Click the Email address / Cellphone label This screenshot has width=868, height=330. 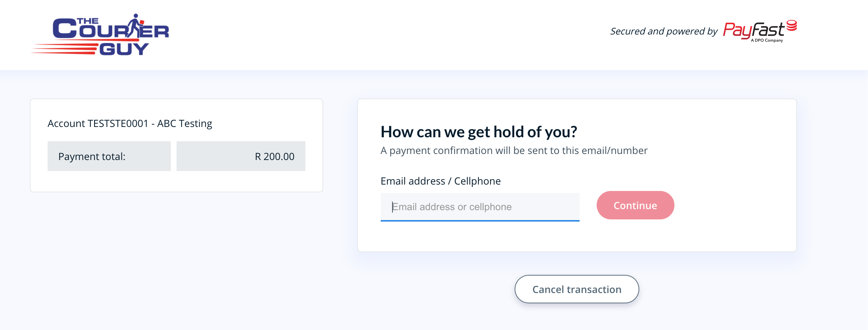click(x=440, y=181)
